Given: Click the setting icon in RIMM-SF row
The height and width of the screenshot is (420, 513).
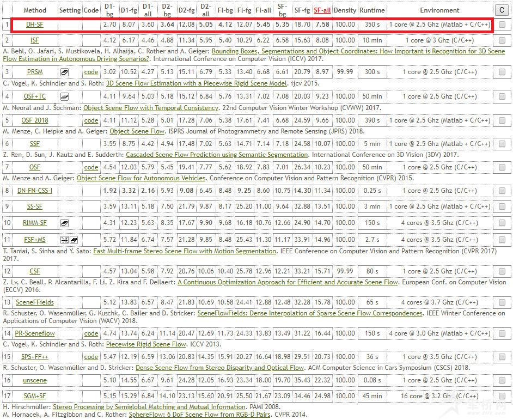Looking at the screenshot, I should (x=64, y=223).
